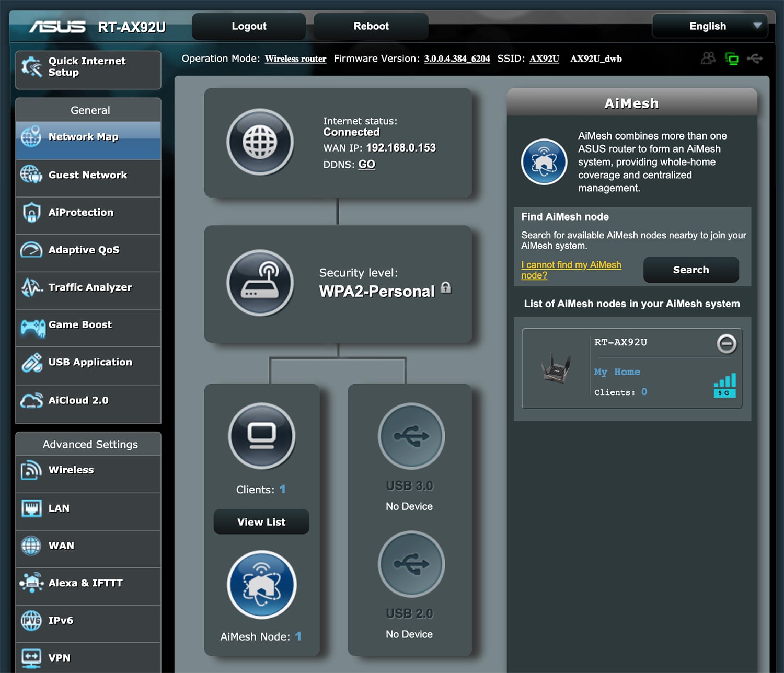Open Adaptive QoS page
Viewport: 784px width, 673px height.
point(88,253)
